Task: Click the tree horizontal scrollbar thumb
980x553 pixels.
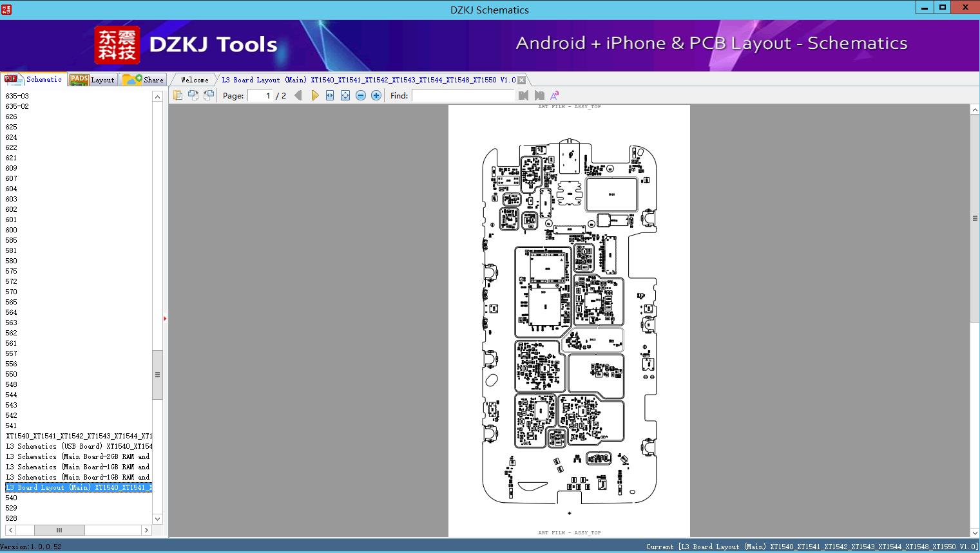Action: pos(59,530)
